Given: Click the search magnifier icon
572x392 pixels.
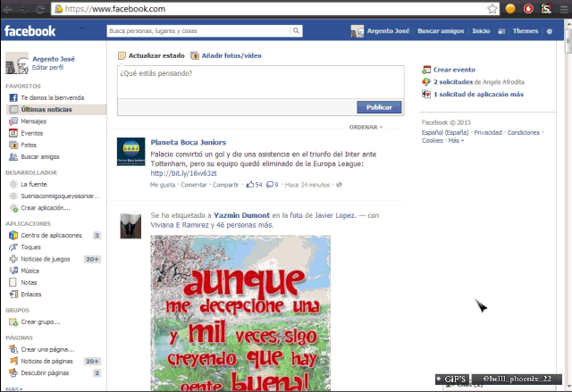Looking at the screenshot, I should pos(296,31).
